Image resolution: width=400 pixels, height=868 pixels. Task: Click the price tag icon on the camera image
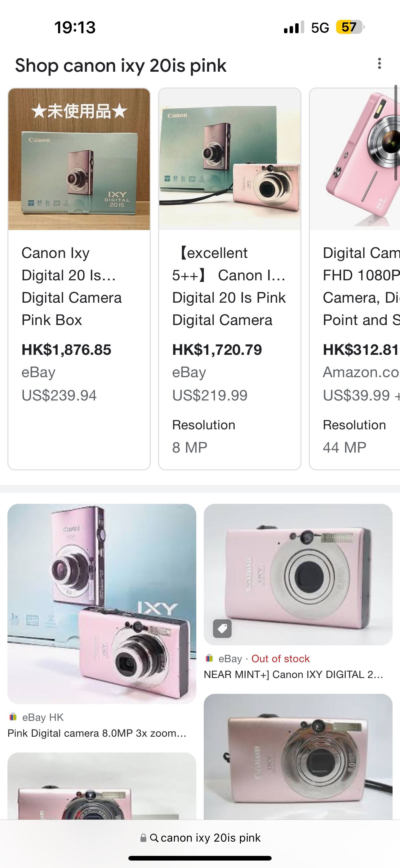[223, 629]
